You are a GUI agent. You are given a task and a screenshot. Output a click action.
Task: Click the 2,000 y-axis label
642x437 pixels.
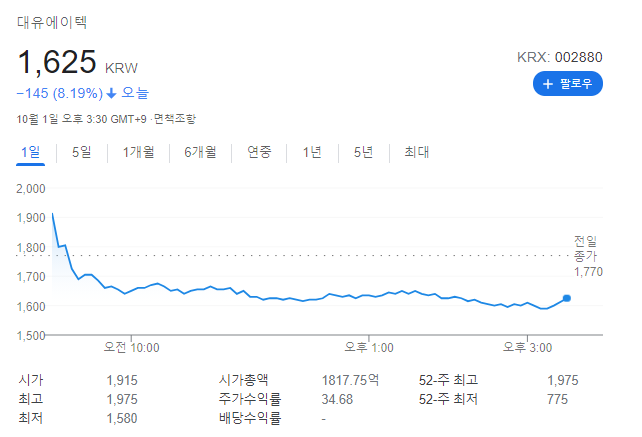(x=31, y=189)
